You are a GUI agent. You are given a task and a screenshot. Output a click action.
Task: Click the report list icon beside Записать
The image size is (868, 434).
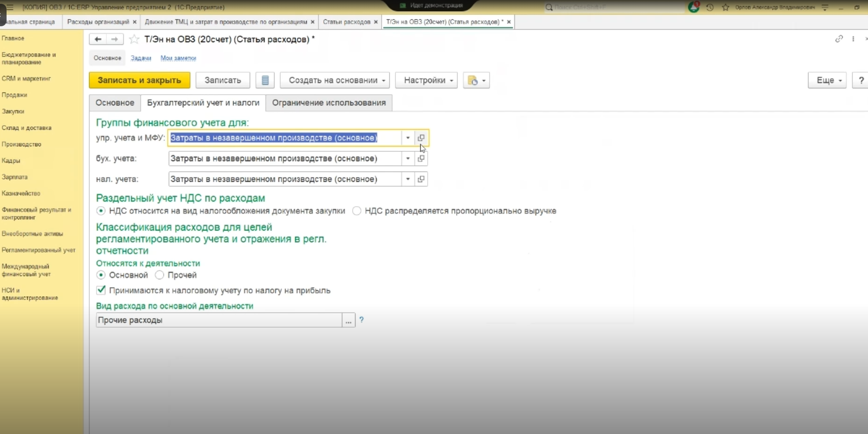(x=265, y=80)
